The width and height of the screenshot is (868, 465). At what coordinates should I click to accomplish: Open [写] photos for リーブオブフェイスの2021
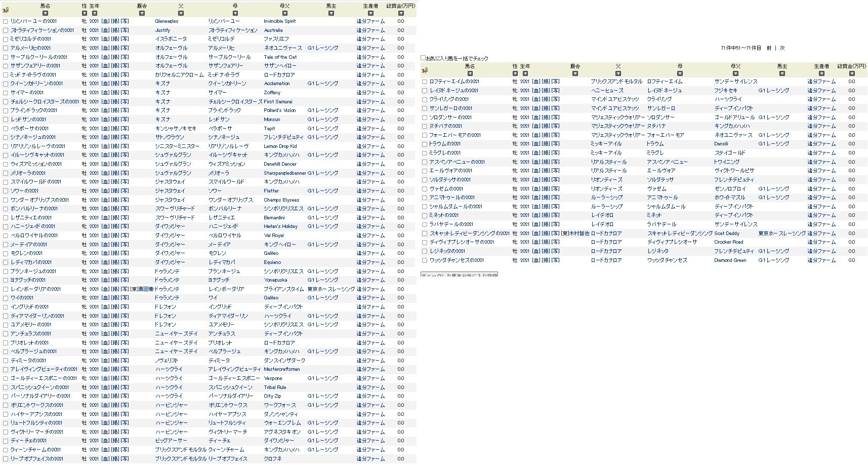[x=125, y=459]
